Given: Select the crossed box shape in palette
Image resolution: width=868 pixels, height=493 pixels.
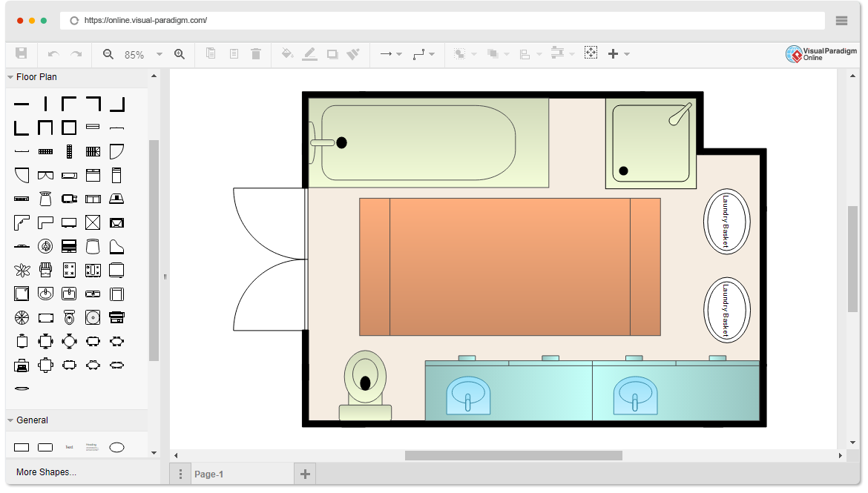Looking at the screenshot, I should (93, 223).
